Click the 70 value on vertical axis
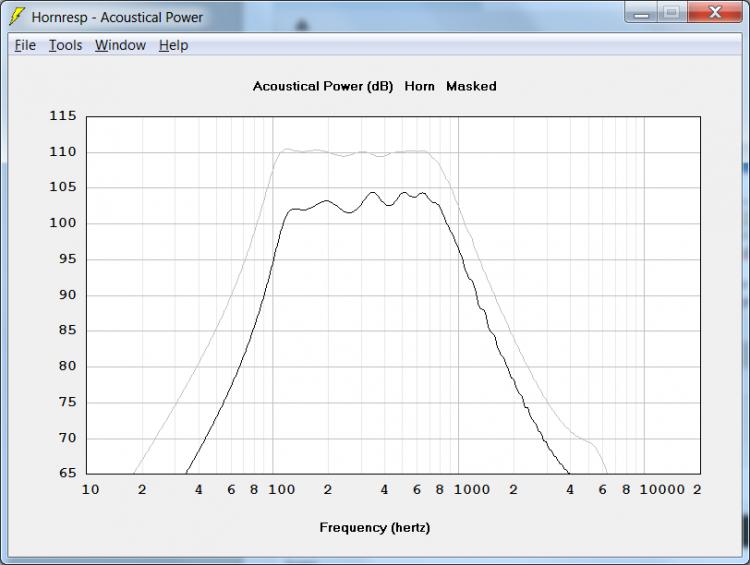 [x=67, y=438]
